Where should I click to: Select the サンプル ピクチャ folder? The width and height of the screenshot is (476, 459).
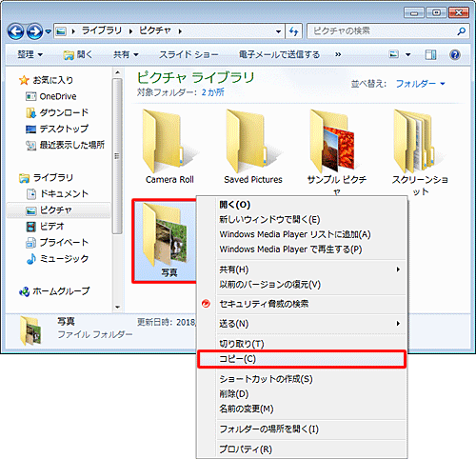pyautogui.click(x=336, y=151)
